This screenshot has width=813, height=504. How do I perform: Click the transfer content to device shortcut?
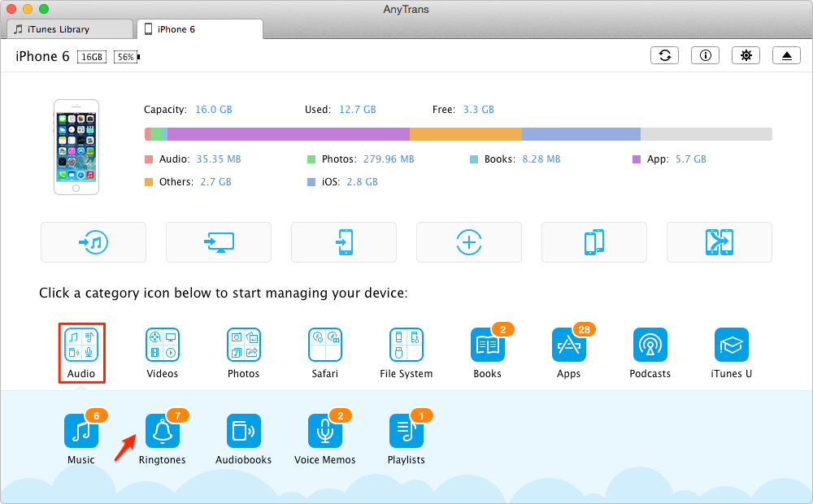344,242
